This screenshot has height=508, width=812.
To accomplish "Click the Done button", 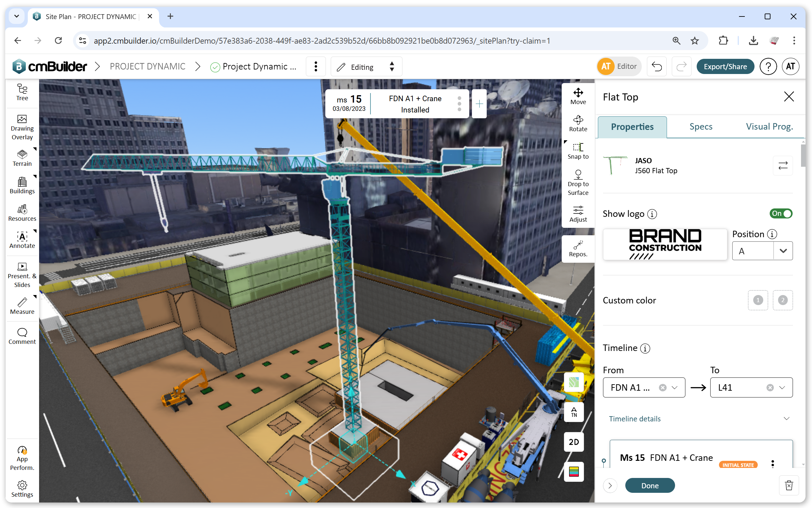I will (x=650, y=485).
